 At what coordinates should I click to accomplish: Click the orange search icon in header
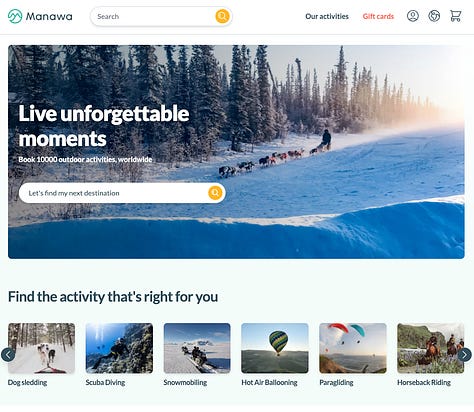tap(222, 16)
